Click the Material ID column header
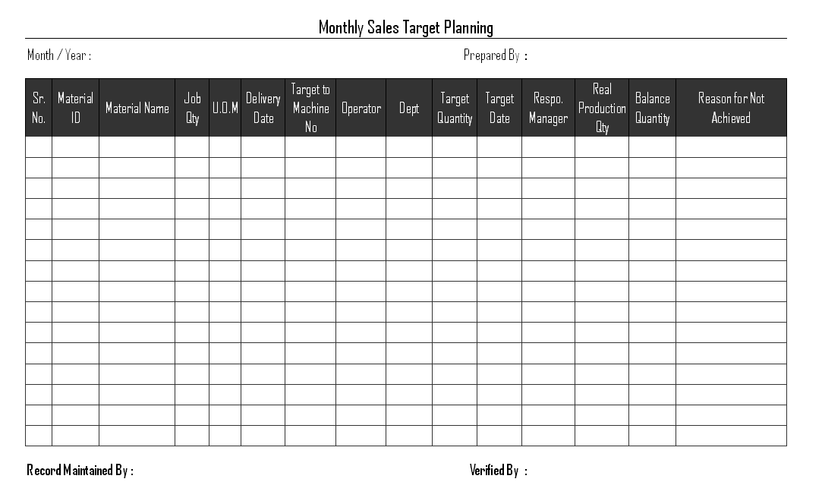822x504 pixels. click(x=75, y=108)
